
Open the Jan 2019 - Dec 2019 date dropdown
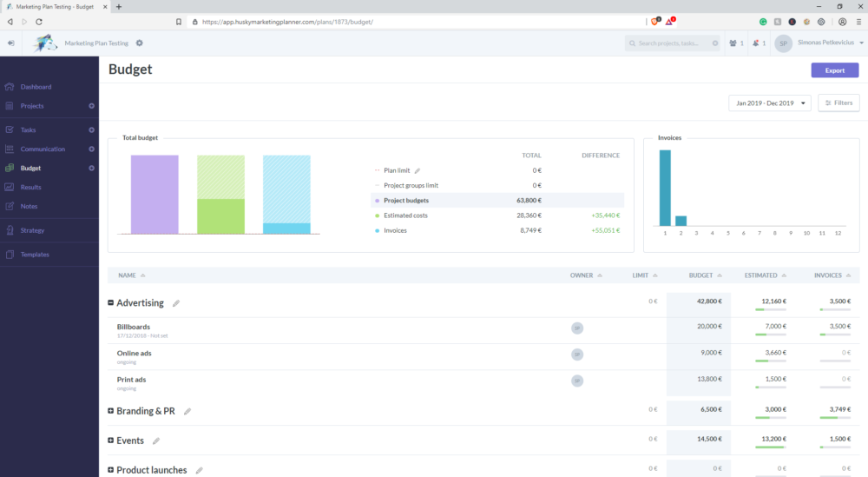click(769, 103)
